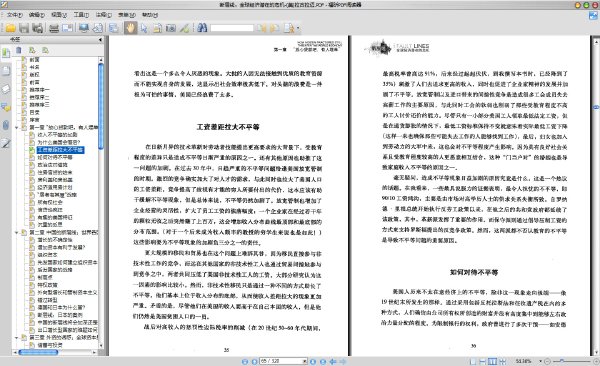Click the zoom in plus button

(x=596, y=361)
